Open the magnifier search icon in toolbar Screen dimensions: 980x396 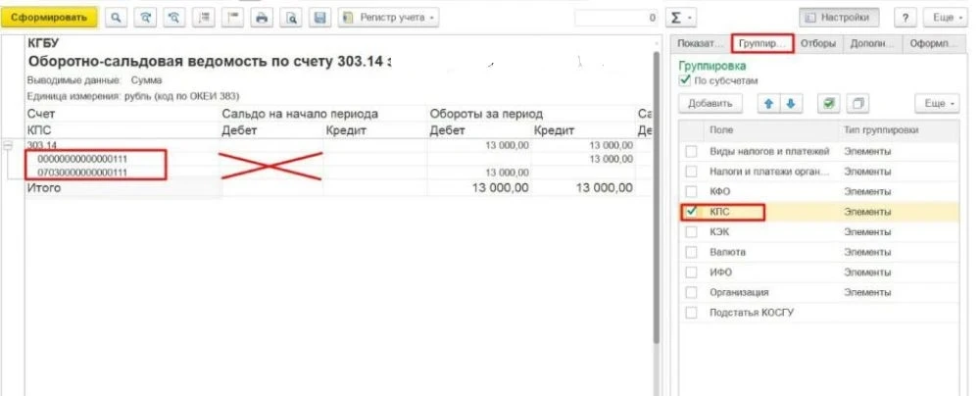pyautogui.click(x=116, y=18)
